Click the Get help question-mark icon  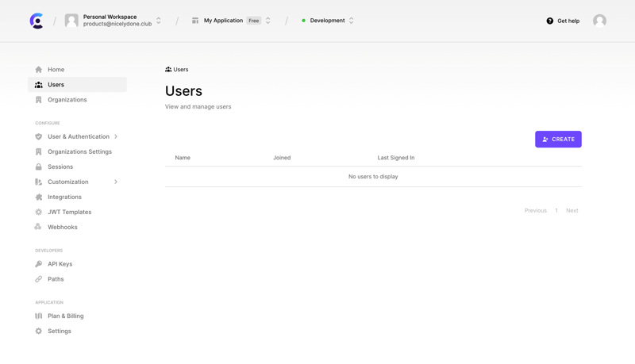[549, 21]
